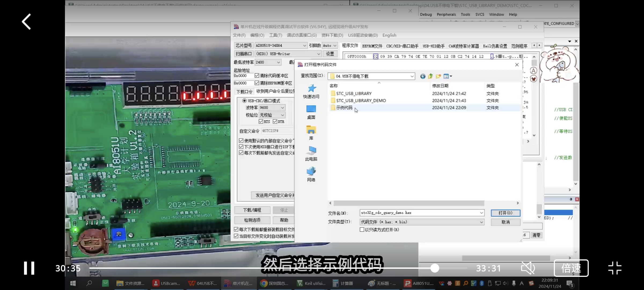Toggle the RTS checkbox

tap(261, 122)
